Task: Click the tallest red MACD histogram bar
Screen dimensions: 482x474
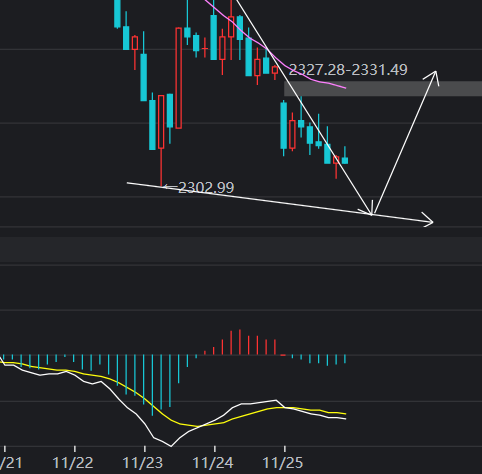Action: coord(240,342)
